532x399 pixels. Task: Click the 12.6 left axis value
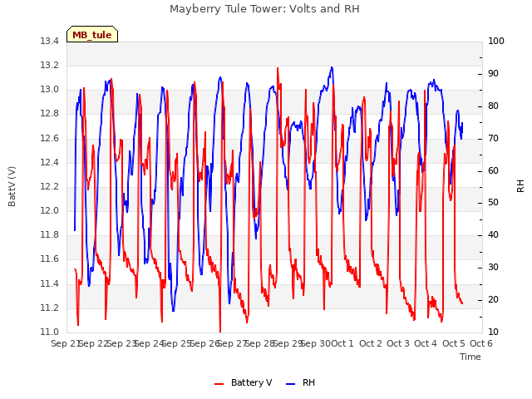click(x=50, y=139)
